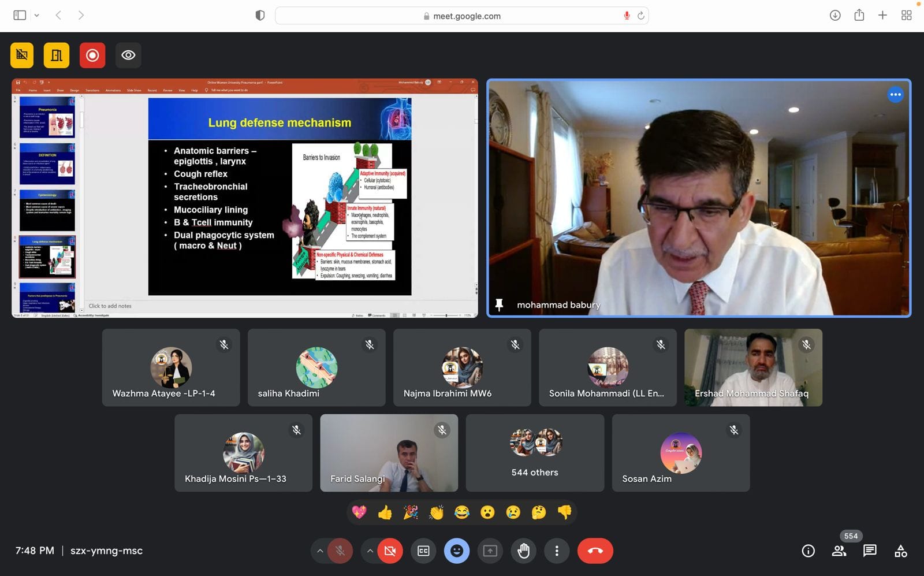
Task: Expand audio settings chevron beside microphone
Action: pyautogui.click(x=319, y=551)
